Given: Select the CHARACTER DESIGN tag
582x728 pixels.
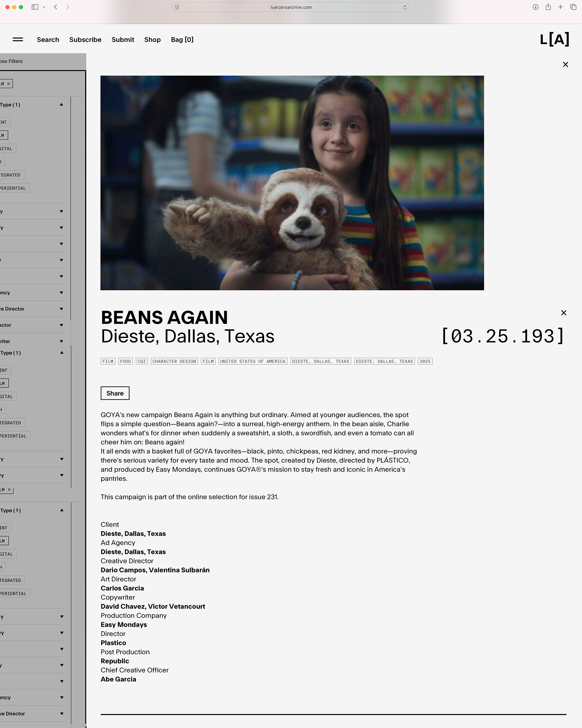Looking at the screenshot, I should click(x=174, y=361).
